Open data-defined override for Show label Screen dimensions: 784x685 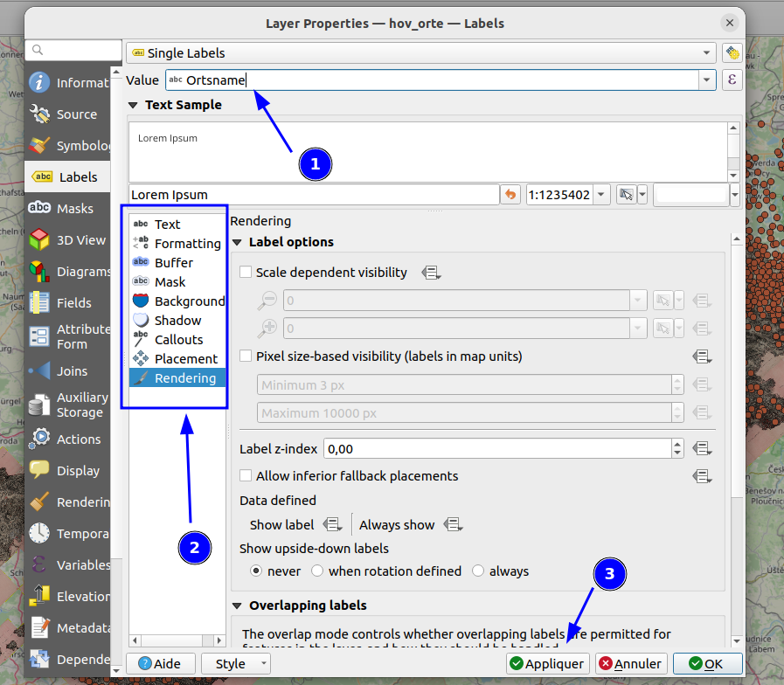(332, 524)
